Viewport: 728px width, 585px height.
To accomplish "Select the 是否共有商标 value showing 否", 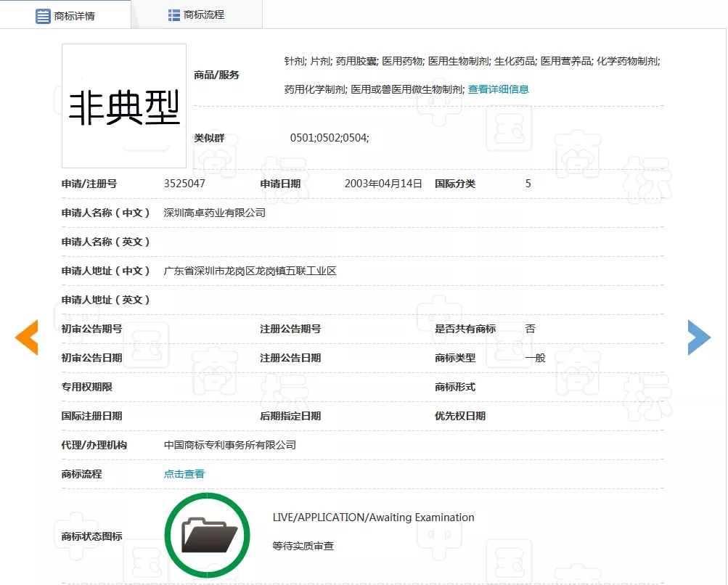I will [x=530, y=328].
